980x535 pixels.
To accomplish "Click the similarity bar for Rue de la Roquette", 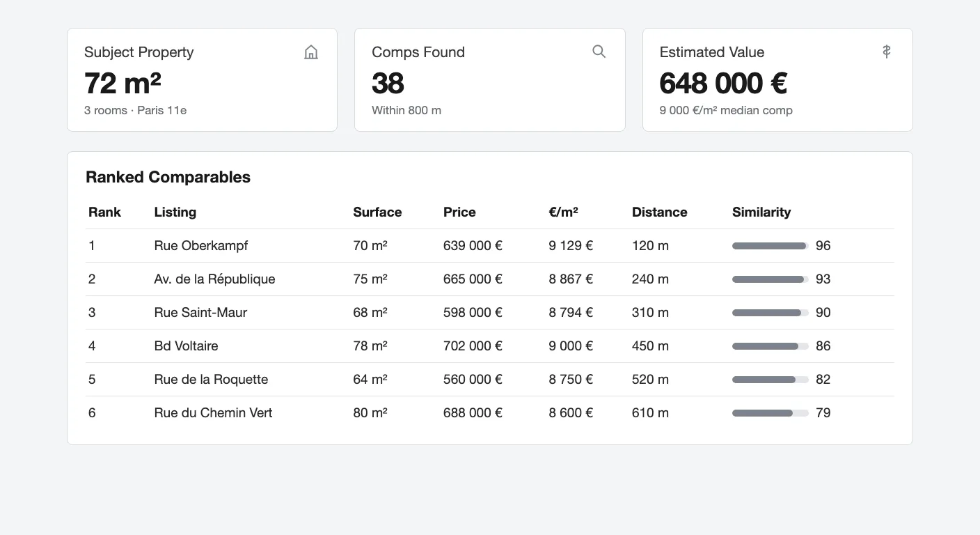I will pyautogui.click(x=770, y=380).
